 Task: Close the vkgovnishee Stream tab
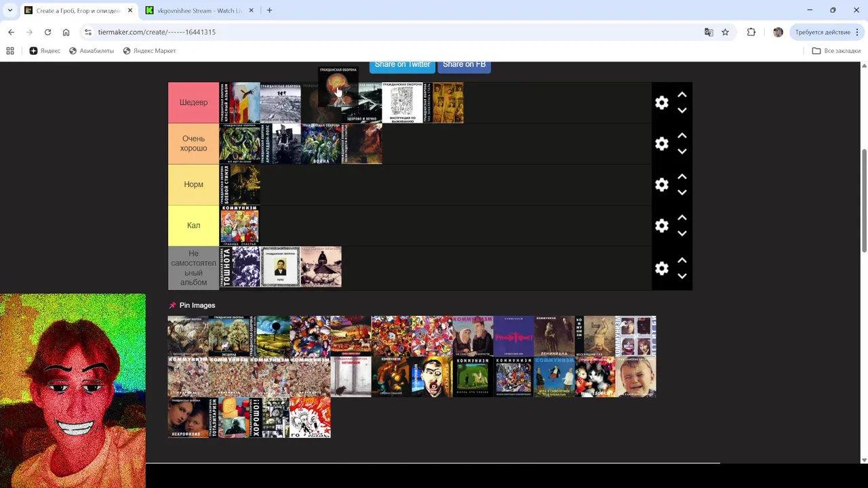251,11
